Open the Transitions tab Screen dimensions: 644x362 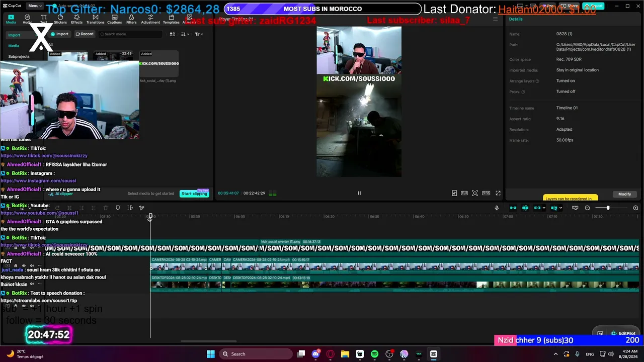95,19
